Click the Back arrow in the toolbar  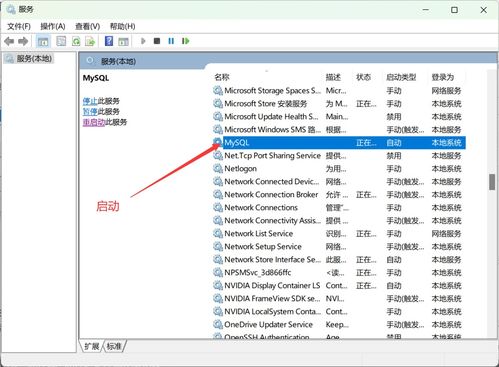pos(9,41)
